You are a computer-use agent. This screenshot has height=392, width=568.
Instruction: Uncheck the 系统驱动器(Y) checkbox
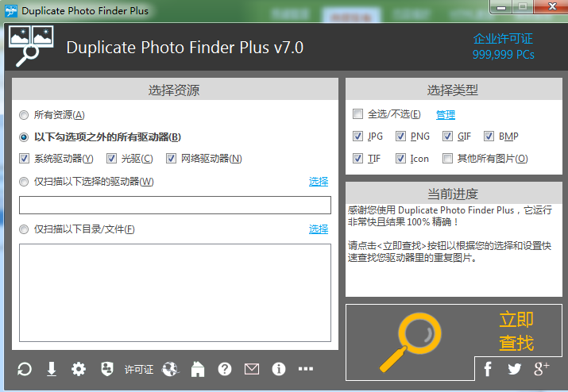[x=25, y=159]
